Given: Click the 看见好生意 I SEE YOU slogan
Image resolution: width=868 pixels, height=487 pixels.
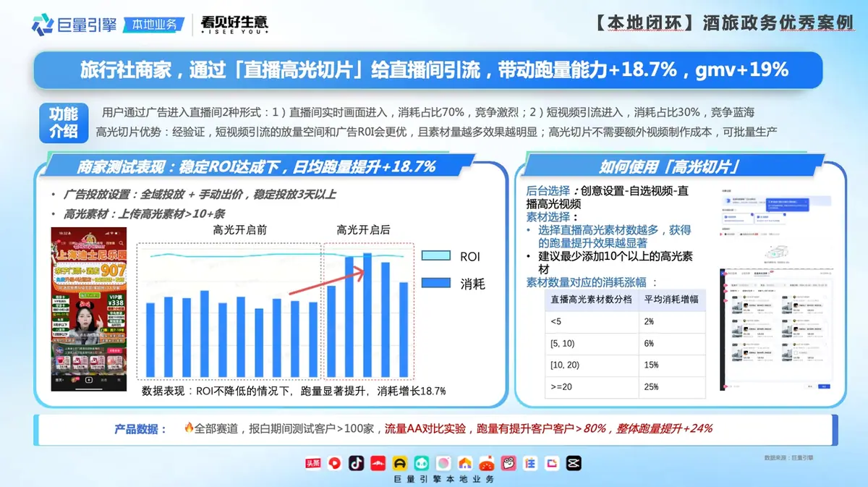Looking at the screenshot, I should point(234,25).
